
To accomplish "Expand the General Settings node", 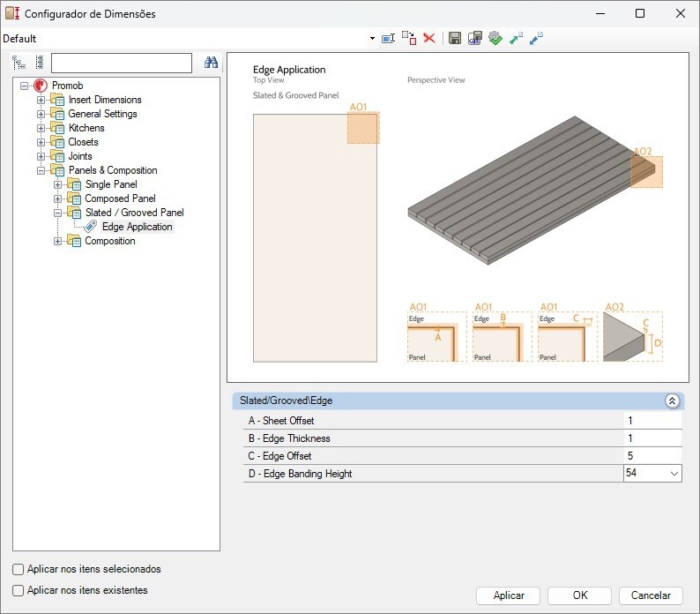I will pos(41,114).
